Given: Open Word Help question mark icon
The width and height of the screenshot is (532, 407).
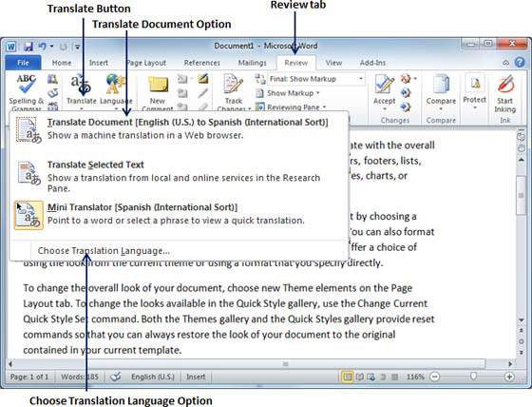Looking at the screenshot, I should [520, 62].
